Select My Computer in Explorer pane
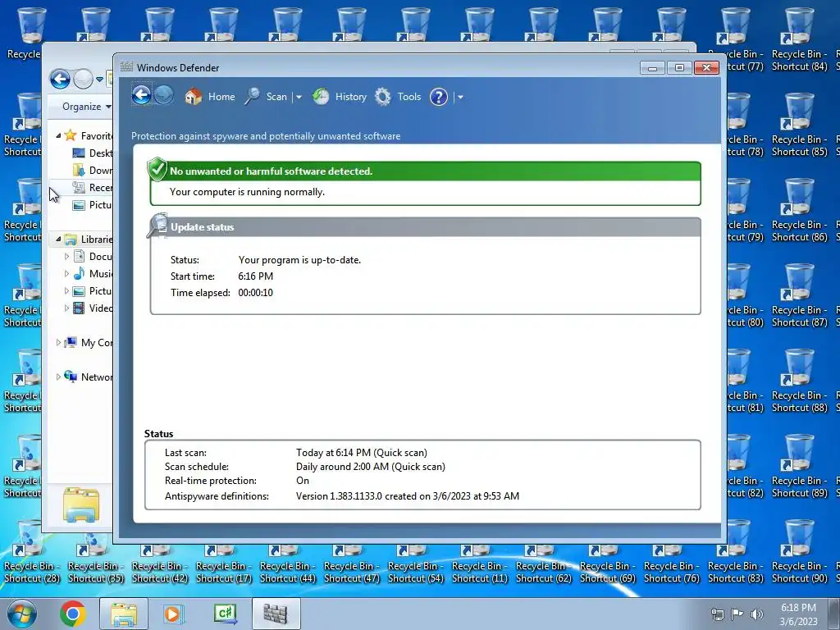 [x=88, y=342]
